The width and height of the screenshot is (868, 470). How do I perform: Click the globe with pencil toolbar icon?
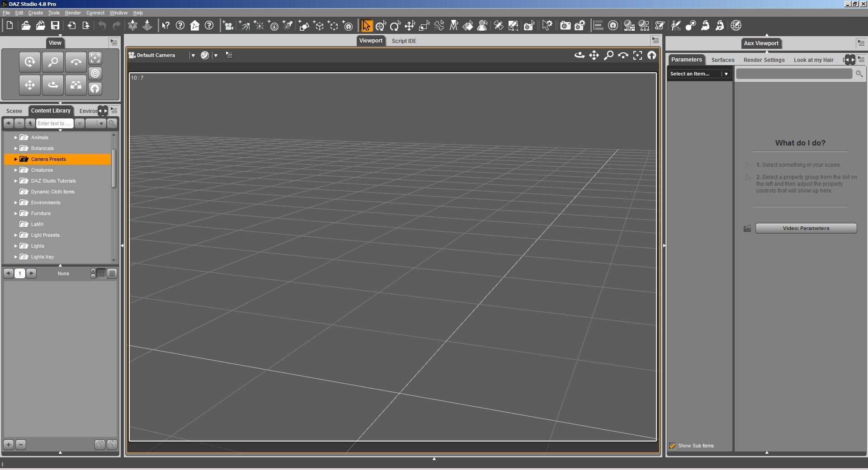[x=736, y=25]
